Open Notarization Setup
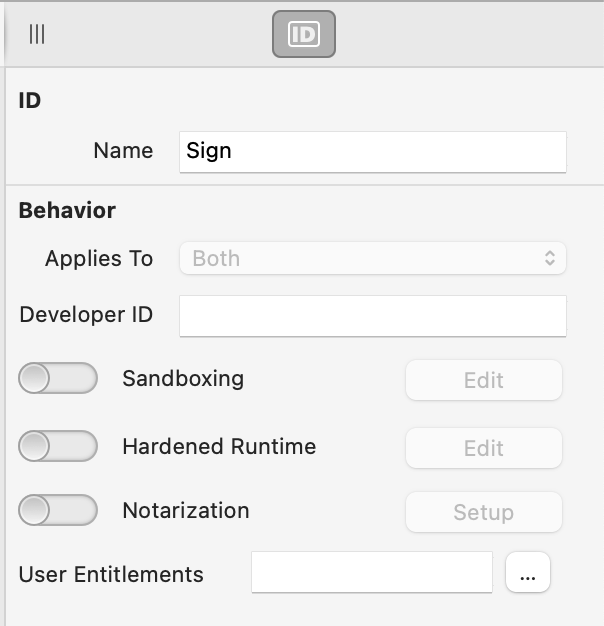 (x=483, y=512)
